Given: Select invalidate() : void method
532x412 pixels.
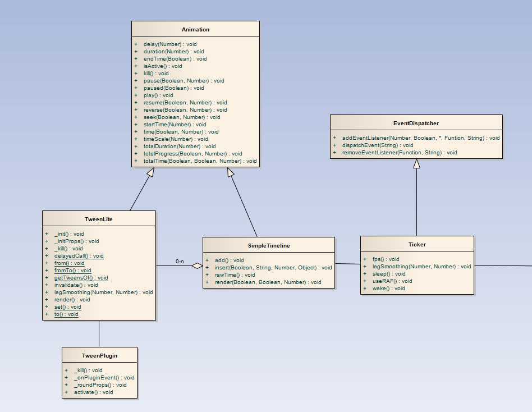Looking at the screenshot, I should pyautogui.click(x=76, y=285).
